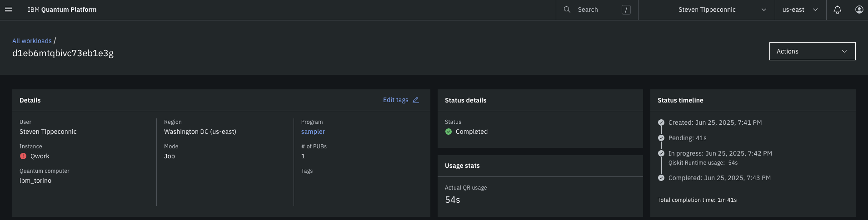This screenshot has width=868, height=220.
Task: Click In progress: Jun 25, 2025, 7:42 PM
Action: coord(720,153)
